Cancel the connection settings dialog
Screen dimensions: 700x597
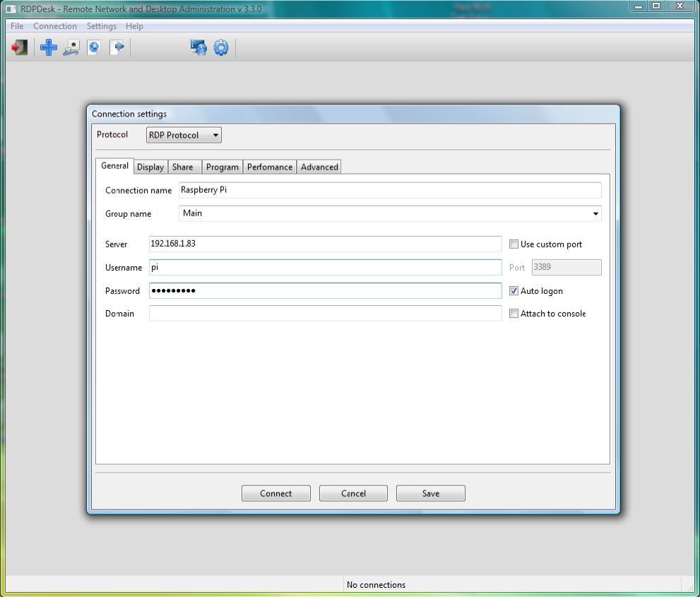click(x=353, y=492)
